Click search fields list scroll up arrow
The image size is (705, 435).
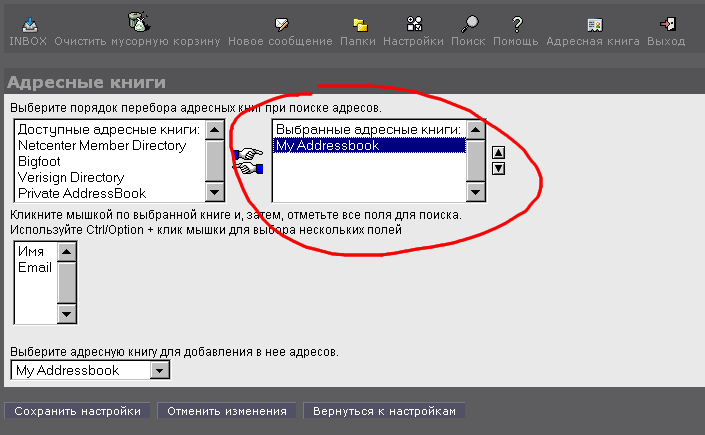[67, 252]
